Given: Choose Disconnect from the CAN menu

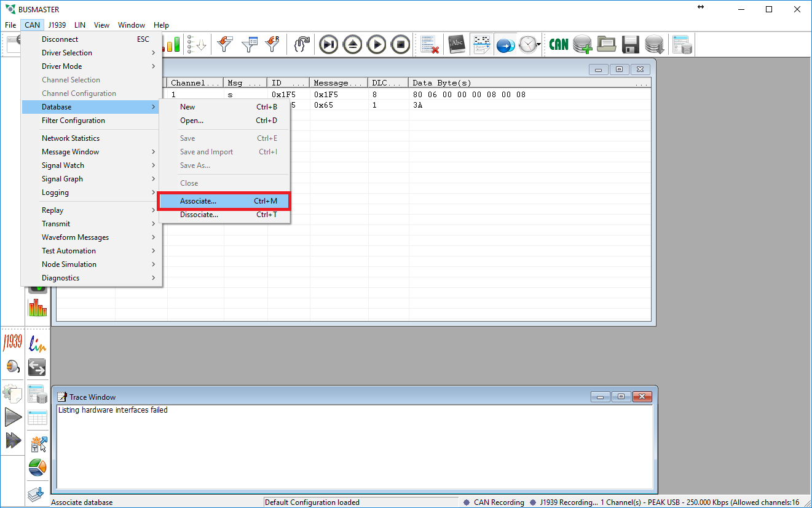Looking at the screenshot, I should [92, 39].
